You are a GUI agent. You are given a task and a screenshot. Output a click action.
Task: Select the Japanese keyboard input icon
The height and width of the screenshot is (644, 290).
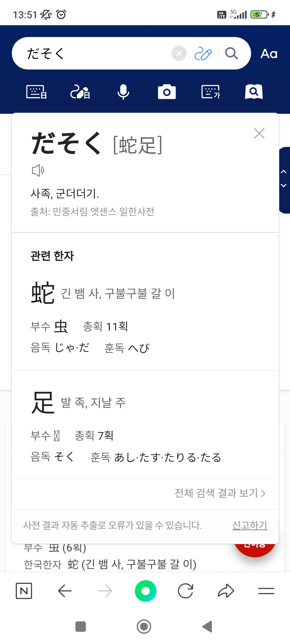pyautogui.click(x=37, y=92)
